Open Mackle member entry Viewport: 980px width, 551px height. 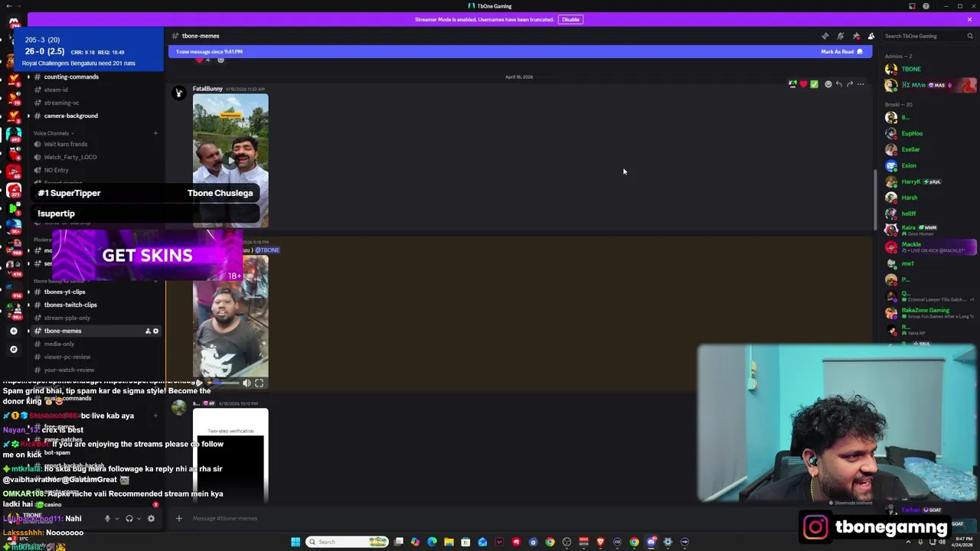(930, 246)
